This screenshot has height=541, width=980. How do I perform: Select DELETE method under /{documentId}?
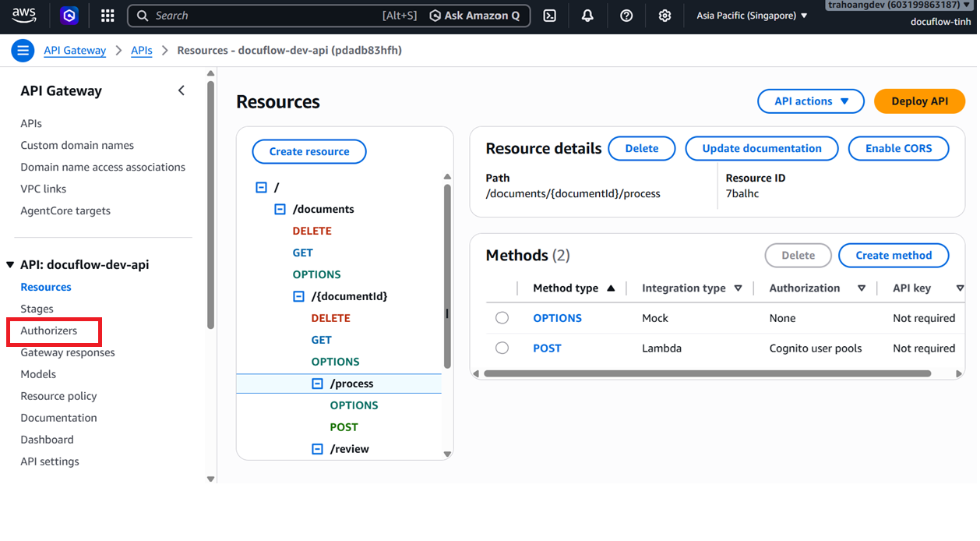(331, 318)
